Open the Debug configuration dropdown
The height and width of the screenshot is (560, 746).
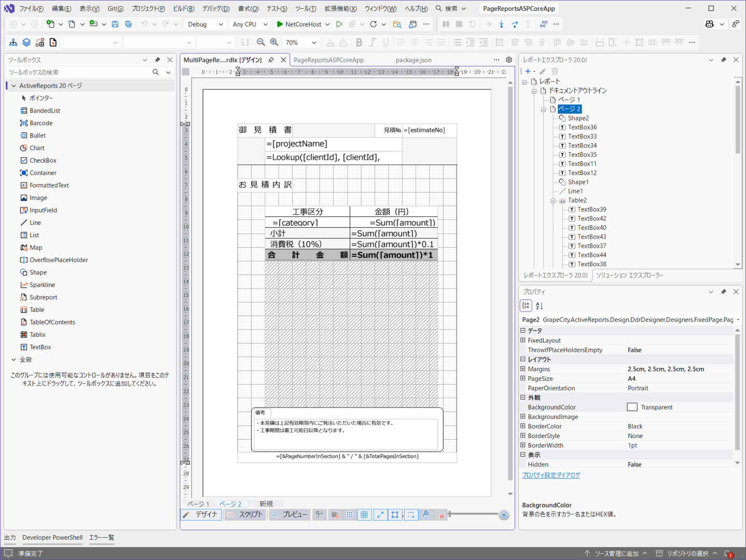(x=205, y=24)
